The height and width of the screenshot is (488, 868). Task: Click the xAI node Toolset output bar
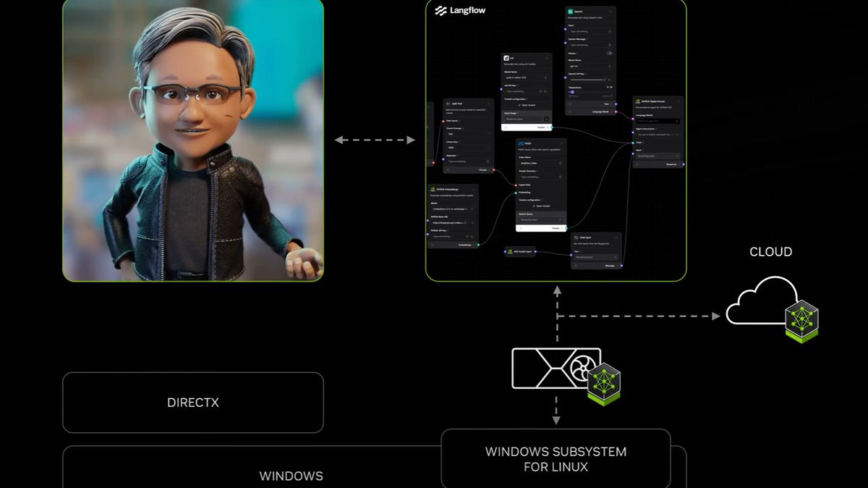click(x=526, y=127)
